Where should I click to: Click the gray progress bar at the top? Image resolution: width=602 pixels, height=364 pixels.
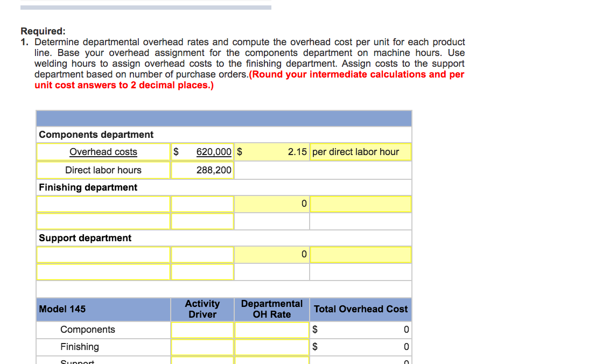pyautogui.click(x=145, y=8)
